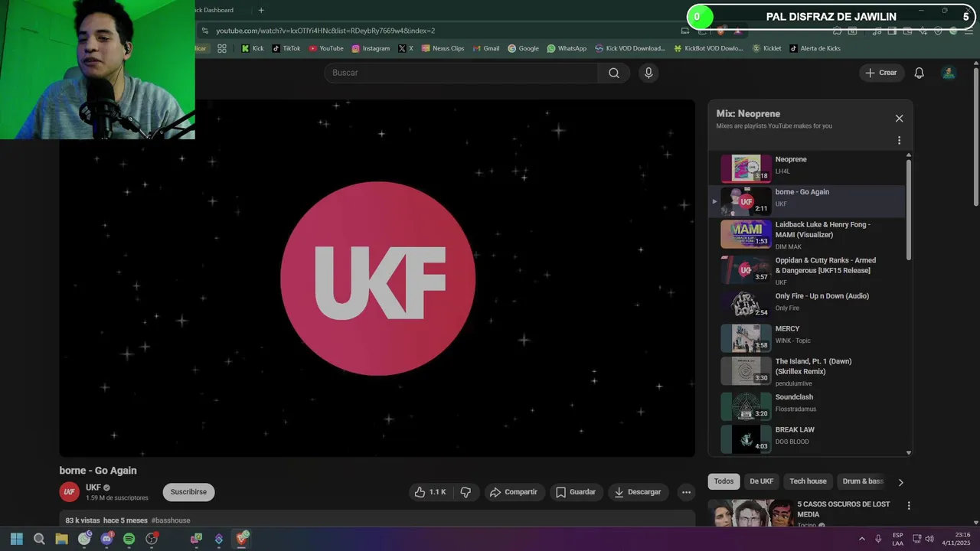Open the notifications bell
The height and width of the screenshot is (551, 980).
[919, 73]
